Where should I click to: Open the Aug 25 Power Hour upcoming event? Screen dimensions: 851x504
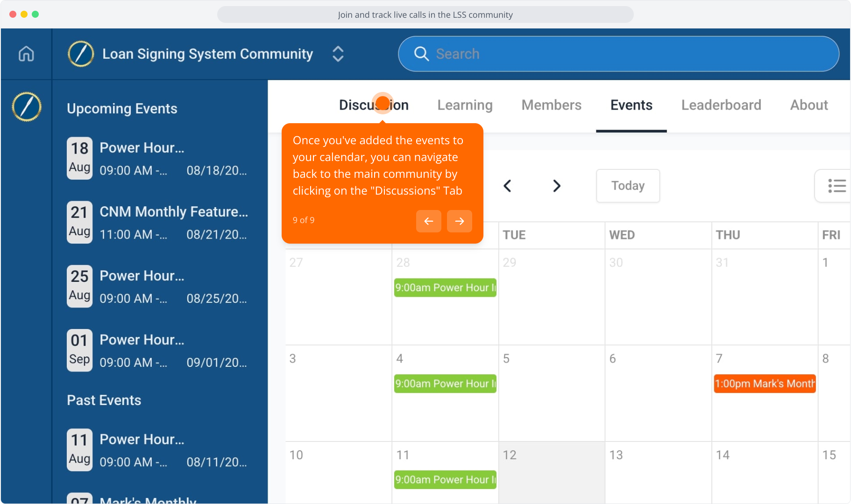pos(158,286)
